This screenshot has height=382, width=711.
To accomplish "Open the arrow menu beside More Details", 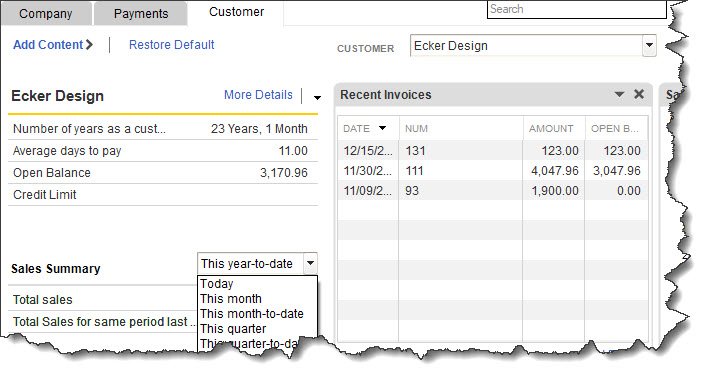I will point(317,98).
